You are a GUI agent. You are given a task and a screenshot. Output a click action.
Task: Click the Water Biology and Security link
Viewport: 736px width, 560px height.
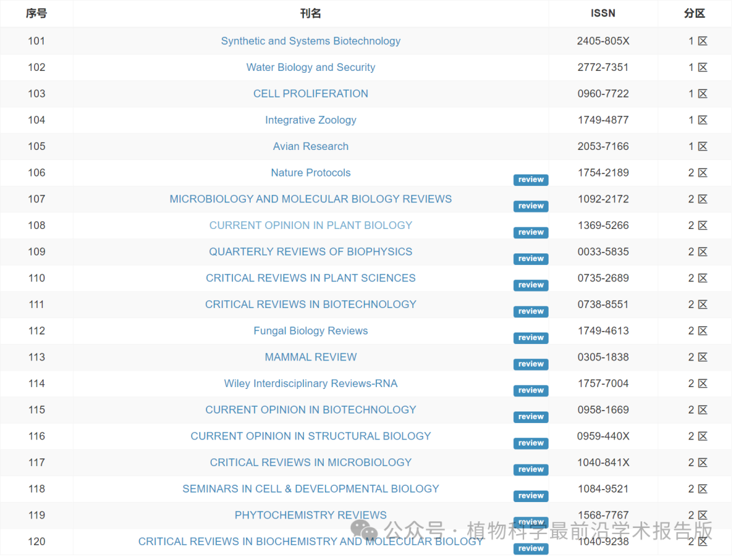point(310,67)
